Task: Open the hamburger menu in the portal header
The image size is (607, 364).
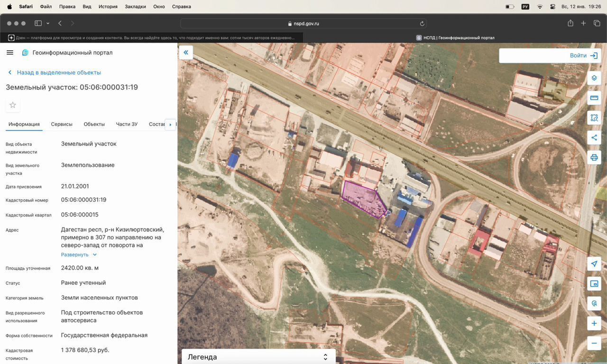Action: pos(10,53)
